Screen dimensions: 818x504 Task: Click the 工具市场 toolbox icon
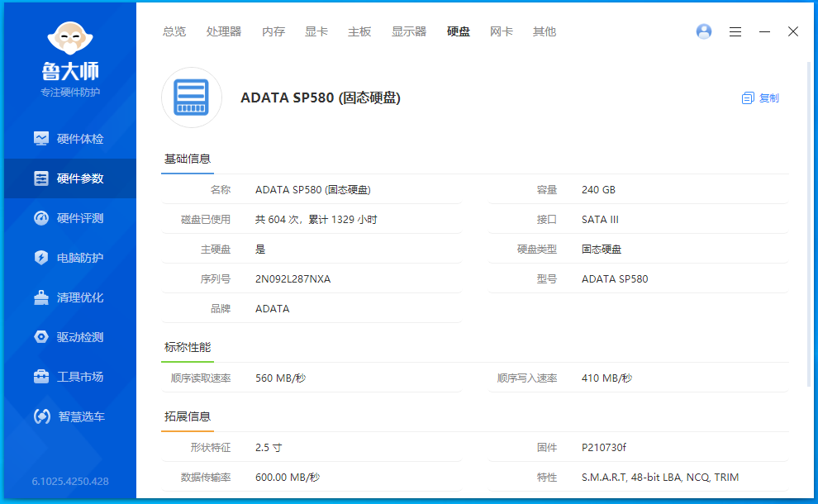(x=40, y=377)
